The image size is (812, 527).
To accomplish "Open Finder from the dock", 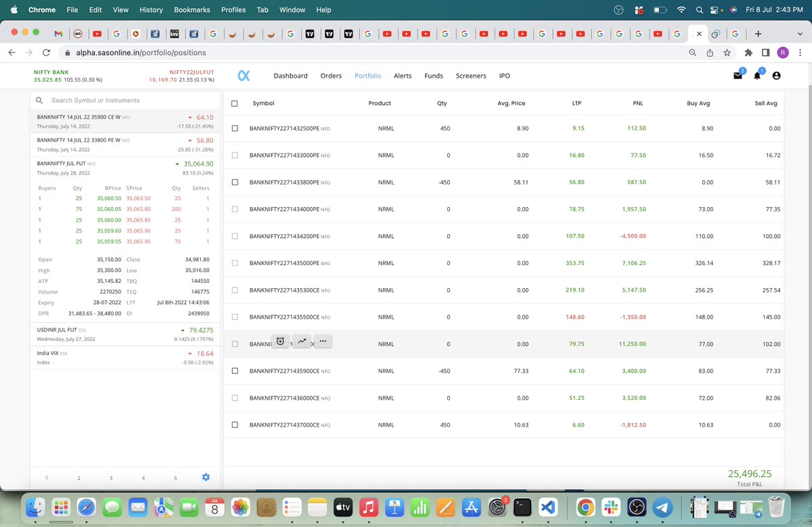I will 35,507.
